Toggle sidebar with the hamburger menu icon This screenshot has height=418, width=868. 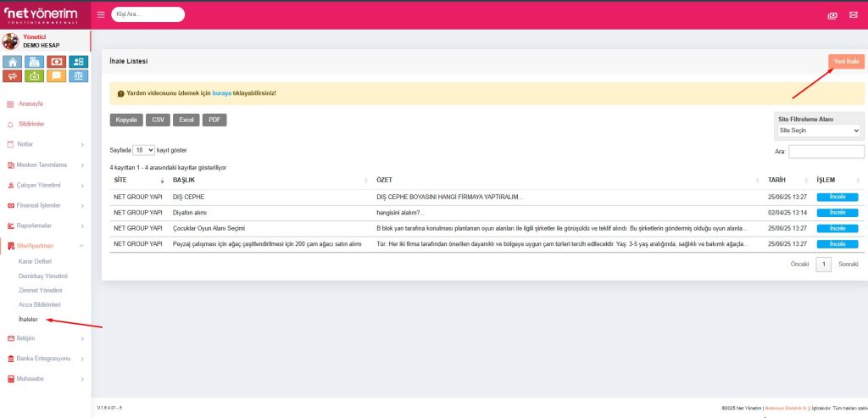pos(101,14)
